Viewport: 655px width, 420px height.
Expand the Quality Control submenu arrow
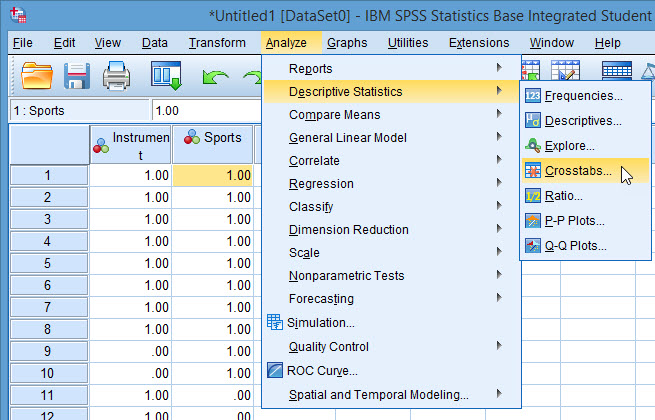[x=499, y=346]
